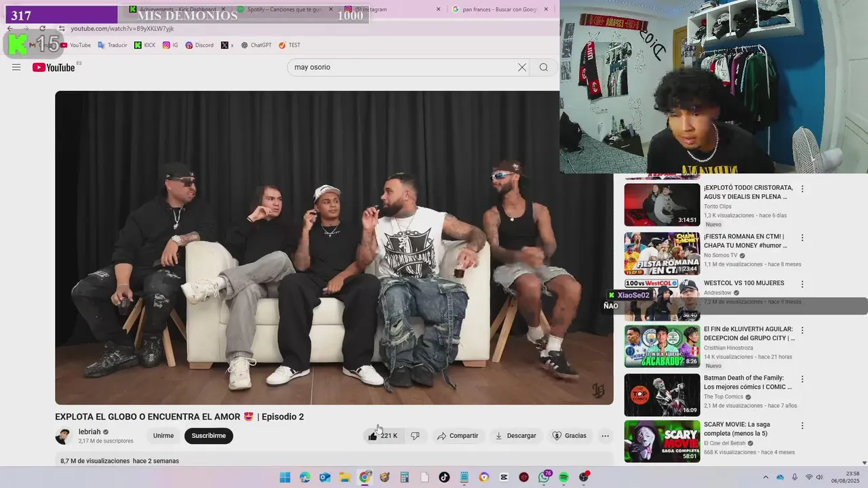868x488 pixels.
Task: Open the X bookmark
Action: (x=227, y=45)
